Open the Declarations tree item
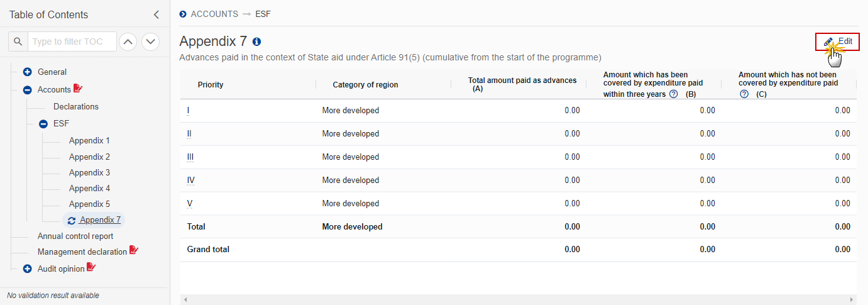The width and height of the screenshot is (868, 305). coord(76,107)
